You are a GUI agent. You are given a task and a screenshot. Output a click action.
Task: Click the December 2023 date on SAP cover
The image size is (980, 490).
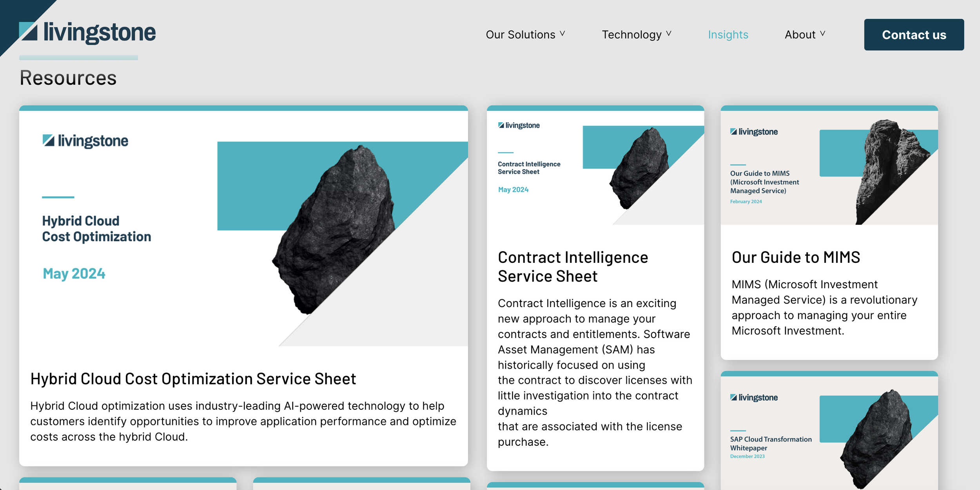pyautogui.click(x=747, y=456)
